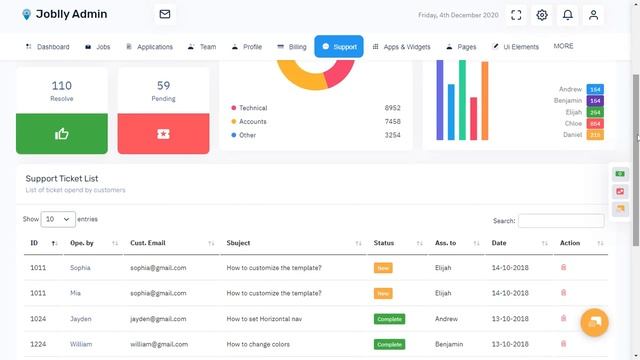640x360 pixels.
Task: Click Chloe's red count badge
Action: tap(595, 124)
